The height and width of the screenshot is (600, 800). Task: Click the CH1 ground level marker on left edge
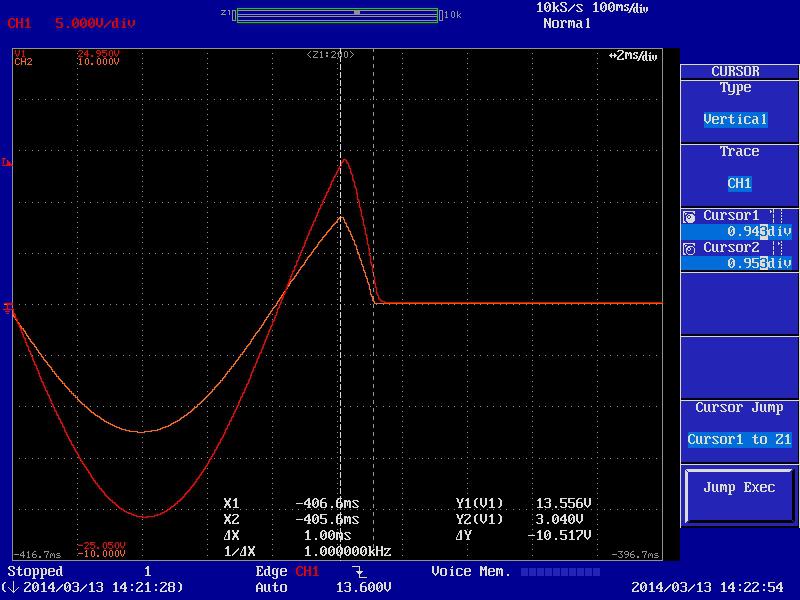(x=8, y=308)
